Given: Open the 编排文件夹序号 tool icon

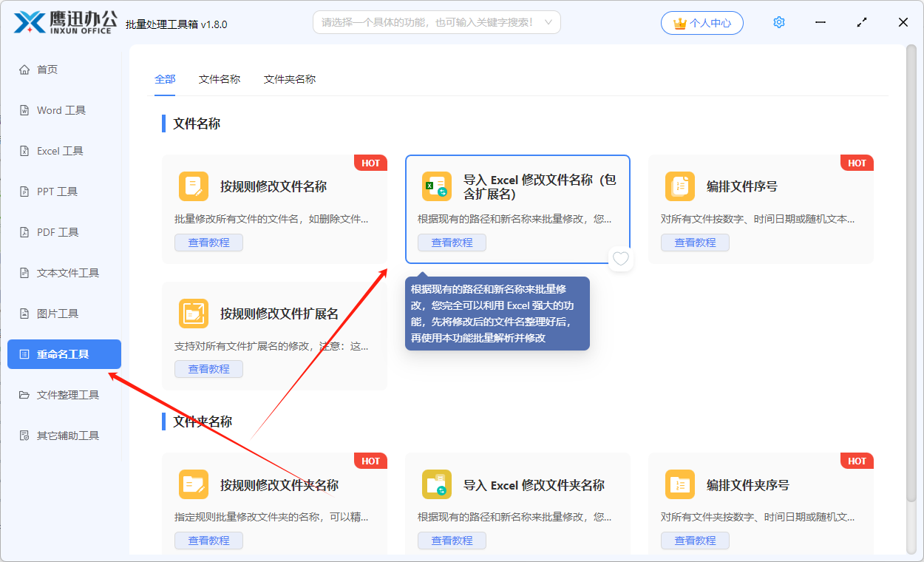Looking at the screenshot, I should point(680,484).
